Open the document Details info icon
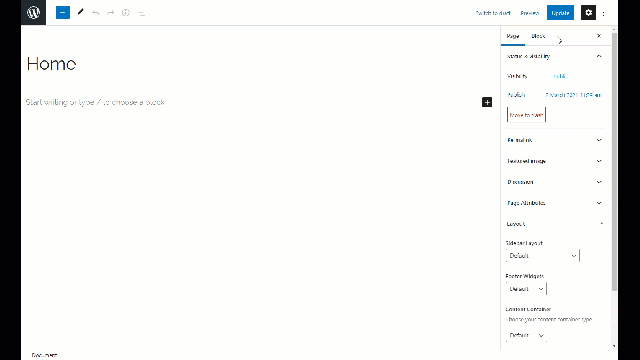640x360 pixels. coord(126,13)
